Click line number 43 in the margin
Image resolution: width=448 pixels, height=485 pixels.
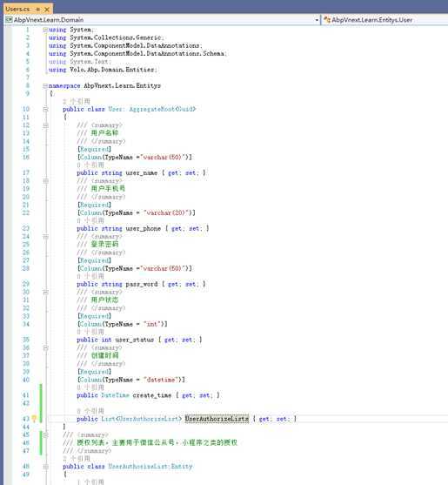point(26,419)
